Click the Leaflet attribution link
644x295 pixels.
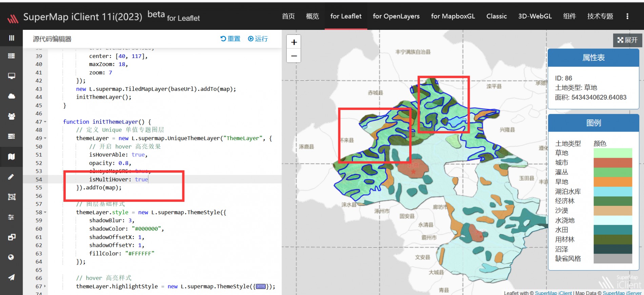point(512,293)
